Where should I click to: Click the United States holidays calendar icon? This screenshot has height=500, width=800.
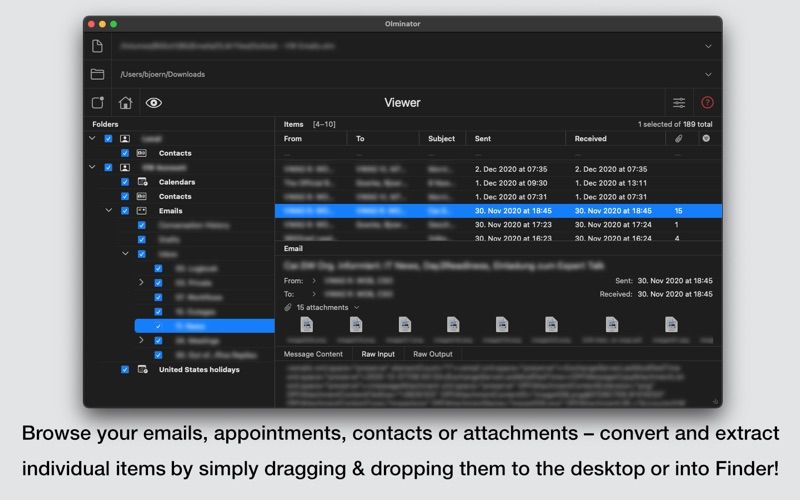point(142,369)
